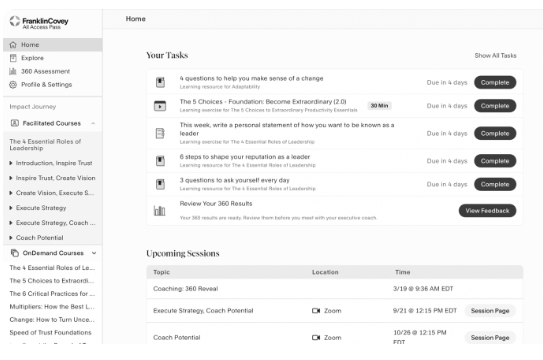Expand the Coach Potential module
This screenshot has width=543, height=360.
11,238
